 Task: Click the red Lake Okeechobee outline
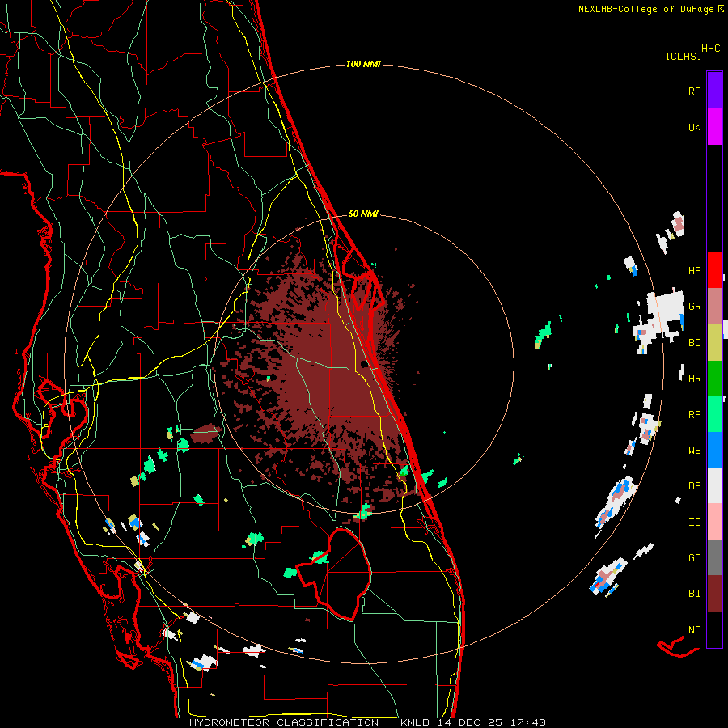335,574
